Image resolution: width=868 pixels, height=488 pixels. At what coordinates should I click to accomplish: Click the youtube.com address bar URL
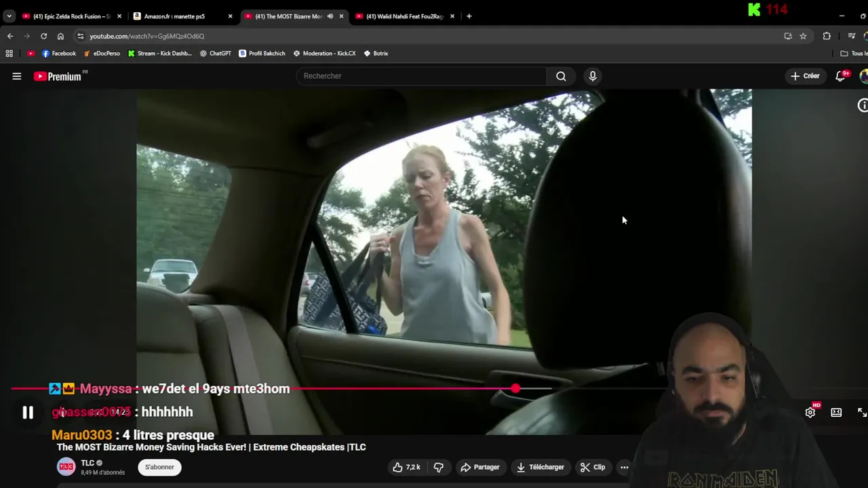[146, 36]
